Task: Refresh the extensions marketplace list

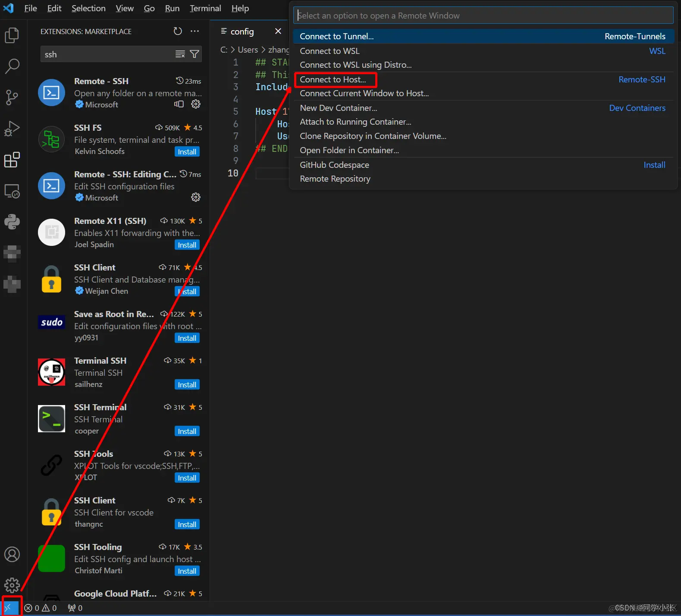Action: tap(178, 31)
